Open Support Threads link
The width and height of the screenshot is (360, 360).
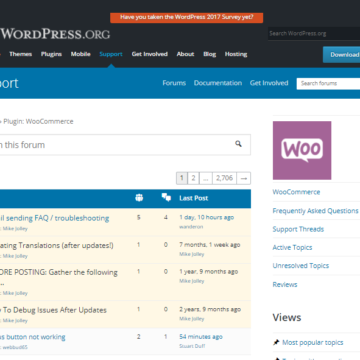[298, 229]
